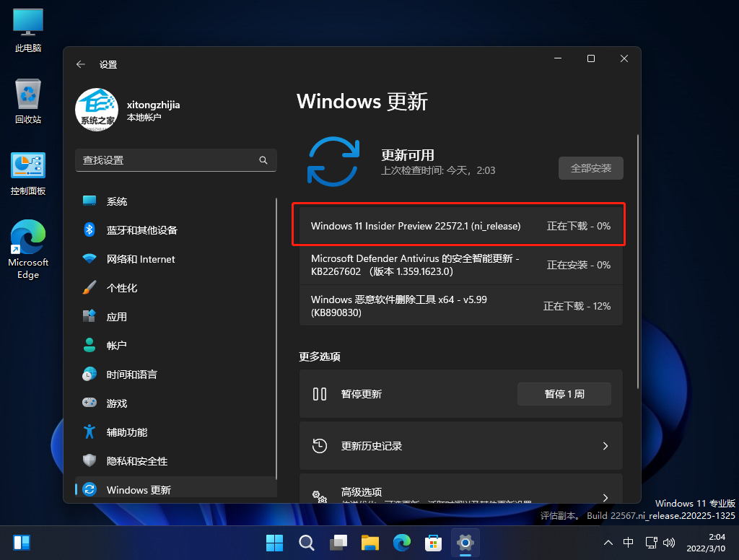Open Microsoft Store from the taskbar
This screenshot has height=560, width=739.
tap(433, 542)
